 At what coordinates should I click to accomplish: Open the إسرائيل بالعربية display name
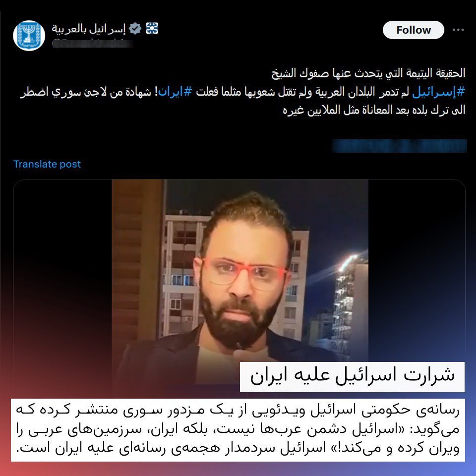tap(89, 29)
